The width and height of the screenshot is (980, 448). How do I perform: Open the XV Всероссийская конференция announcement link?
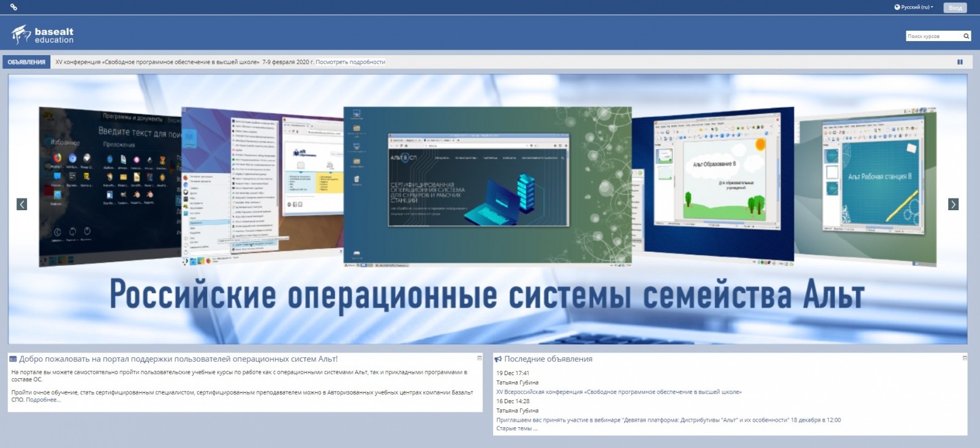point(619,392)
